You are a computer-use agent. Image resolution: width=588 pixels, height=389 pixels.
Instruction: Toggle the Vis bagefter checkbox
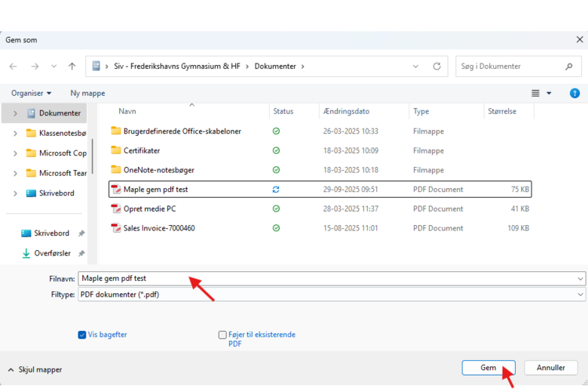[82, 335]
